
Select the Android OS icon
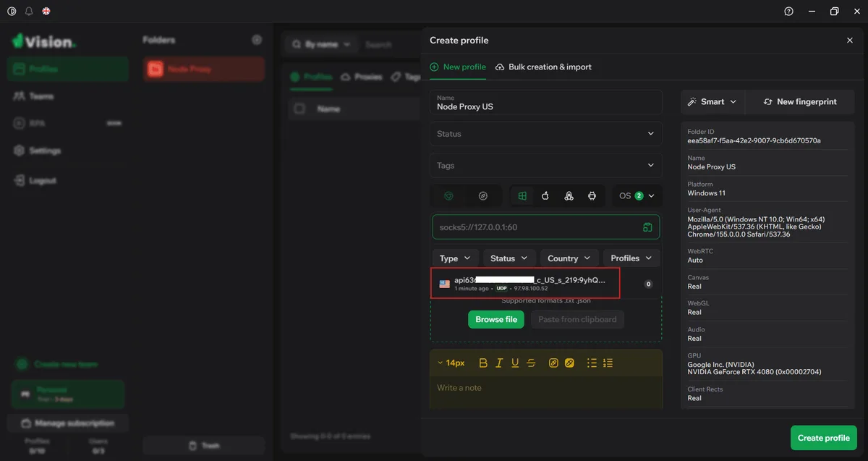(x=592, y=196)
